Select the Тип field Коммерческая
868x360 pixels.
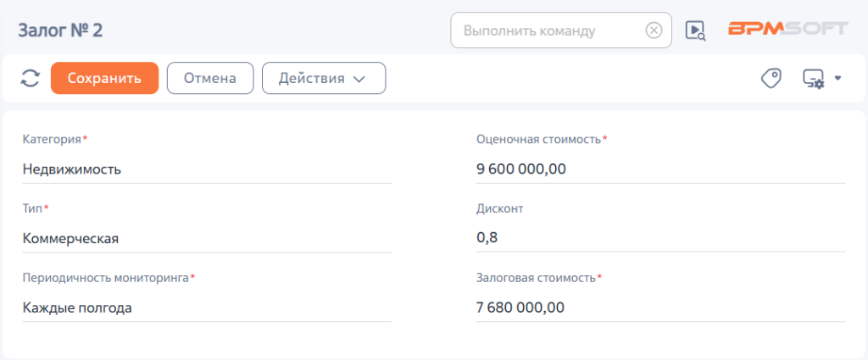[207, 238]
